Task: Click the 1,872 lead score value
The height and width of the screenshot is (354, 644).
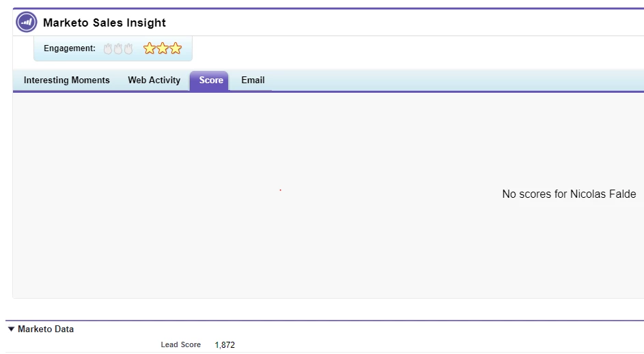Action: click(x=225, y=345)
